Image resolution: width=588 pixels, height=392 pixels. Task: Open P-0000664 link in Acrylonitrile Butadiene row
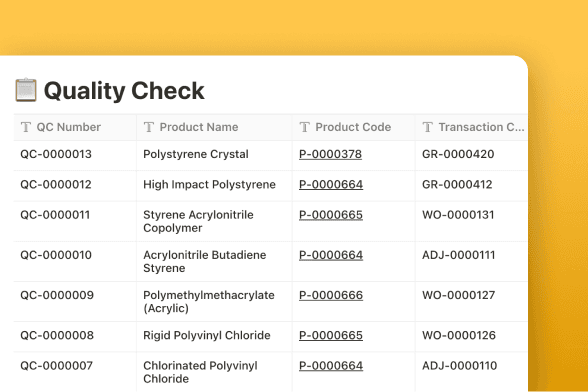331,255
